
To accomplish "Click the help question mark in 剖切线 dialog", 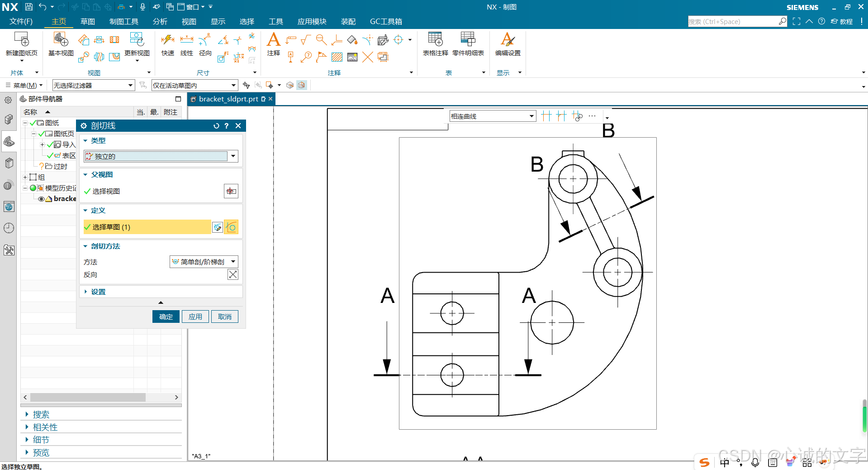I will [x=227, y=126].
